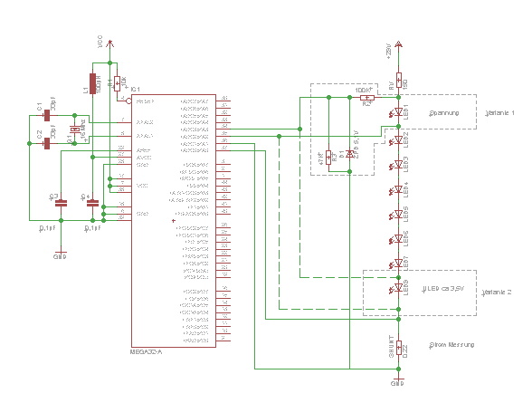Select the D1 Zener diode symbol
Screen dimensions: 532x403
[x=349, y=154]
